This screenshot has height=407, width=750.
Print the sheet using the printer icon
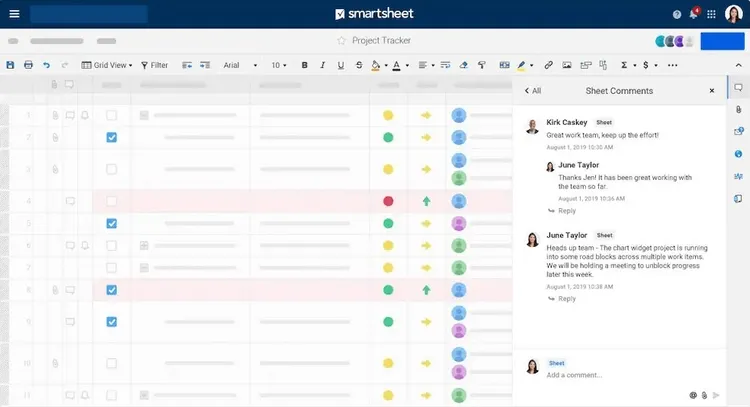click(x=28, y=65)
